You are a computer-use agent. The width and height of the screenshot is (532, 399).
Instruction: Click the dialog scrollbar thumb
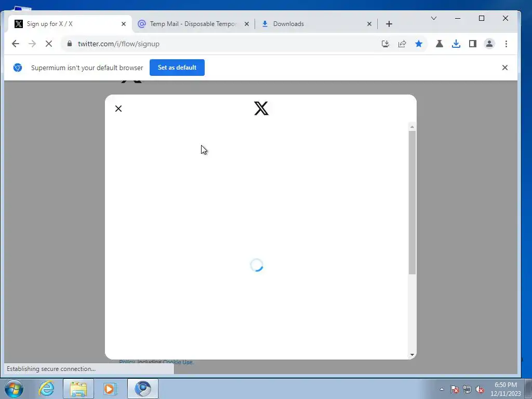(x=412, y=203)
